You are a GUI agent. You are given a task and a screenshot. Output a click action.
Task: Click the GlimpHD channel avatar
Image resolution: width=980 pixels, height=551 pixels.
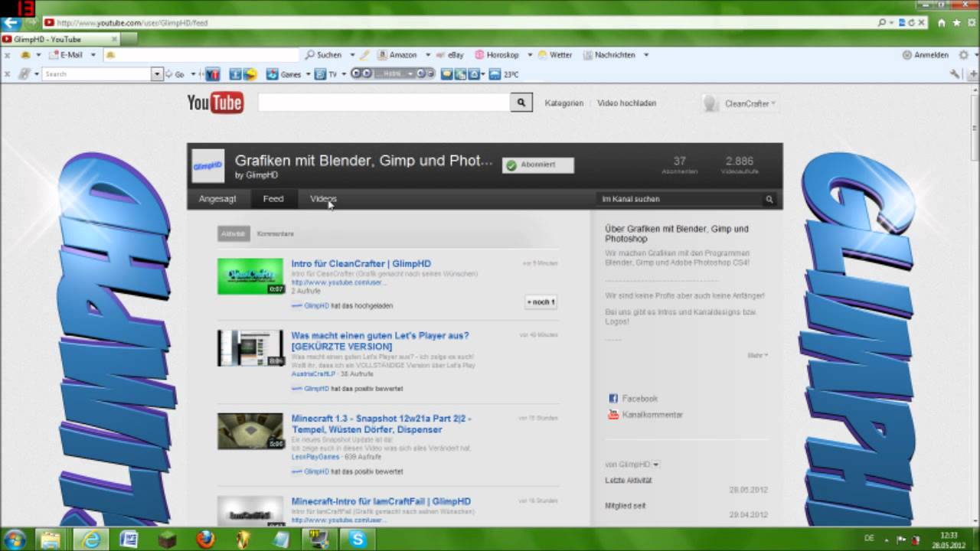tap(207, 166)
